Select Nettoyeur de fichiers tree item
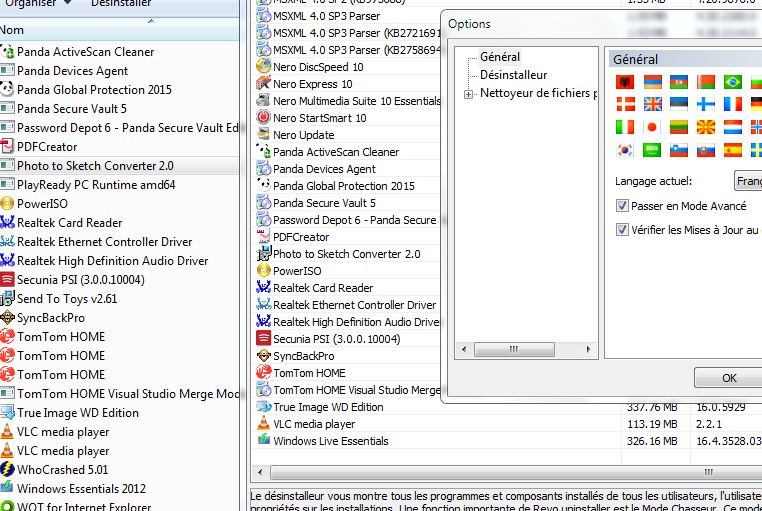The image size is (762, 511). tap(538, 93)
